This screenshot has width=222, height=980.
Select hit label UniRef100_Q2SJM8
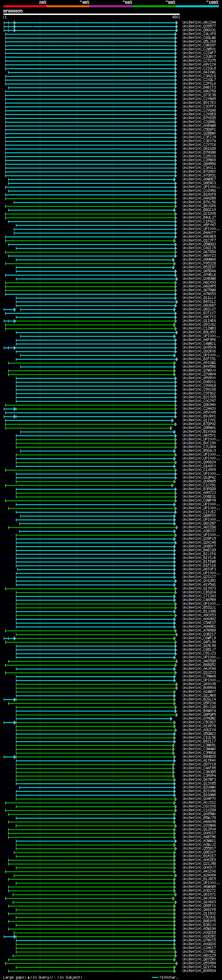(199, 864)
